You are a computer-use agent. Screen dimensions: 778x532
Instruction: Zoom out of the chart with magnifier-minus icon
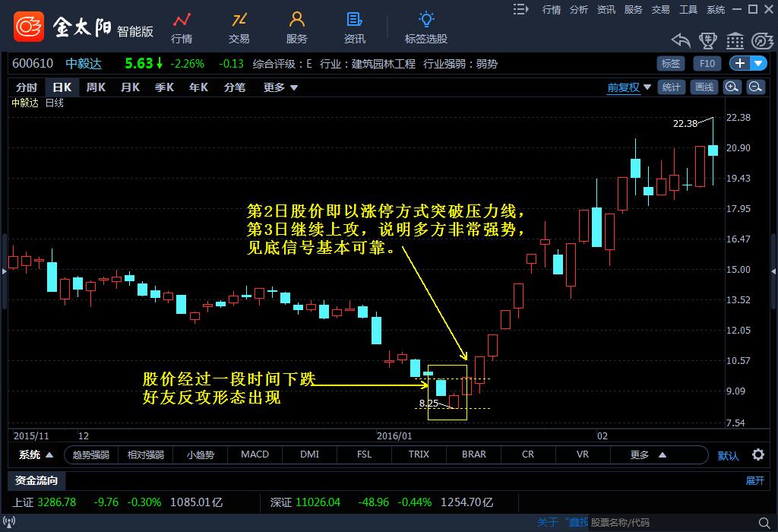pyautogui.click(x=754, y=87)
